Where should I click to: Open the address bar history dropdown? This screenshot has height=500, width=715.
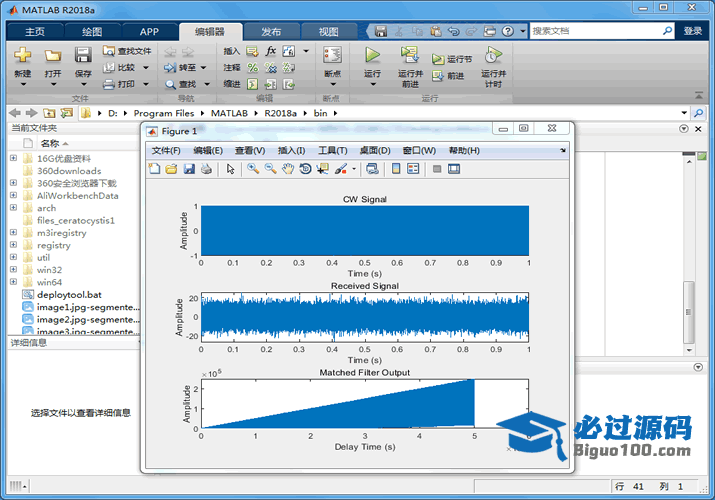684,113
